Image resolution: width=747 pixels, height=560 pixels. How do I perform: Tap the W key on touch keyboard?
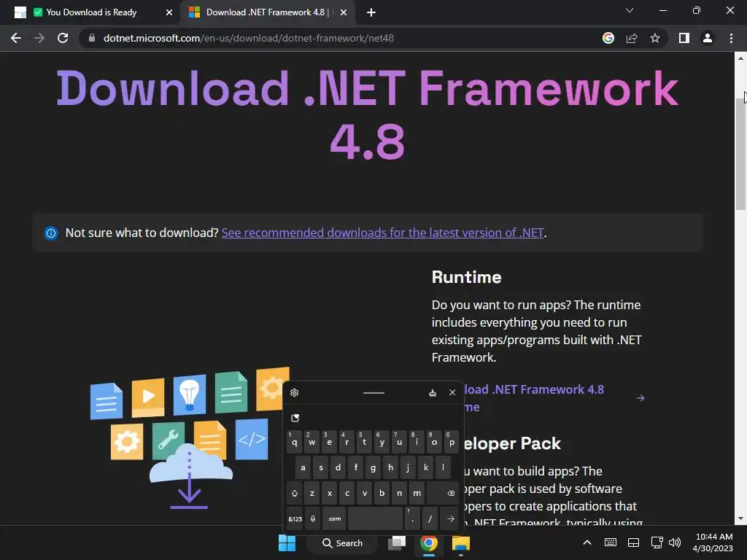point(311,442)
